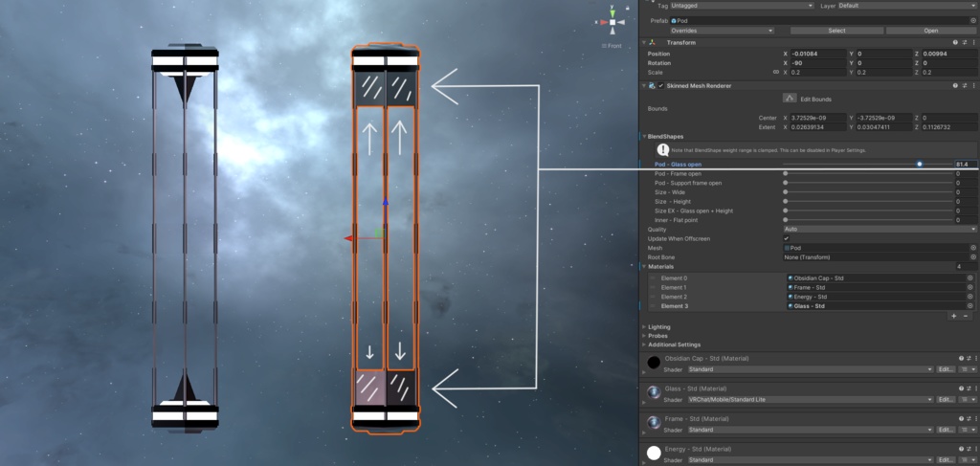980x466 pixels.
Task: Click the Edit Bounds tool icon
Action: 790,98
